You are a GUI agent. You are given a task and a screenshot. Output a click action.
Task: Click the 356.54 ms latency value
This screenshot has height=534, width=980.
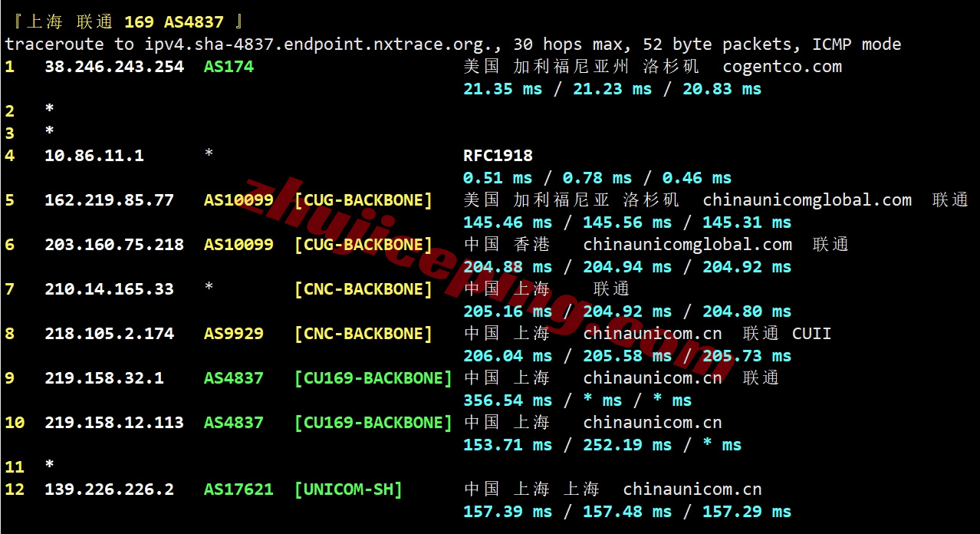click(x=508, y=400)
